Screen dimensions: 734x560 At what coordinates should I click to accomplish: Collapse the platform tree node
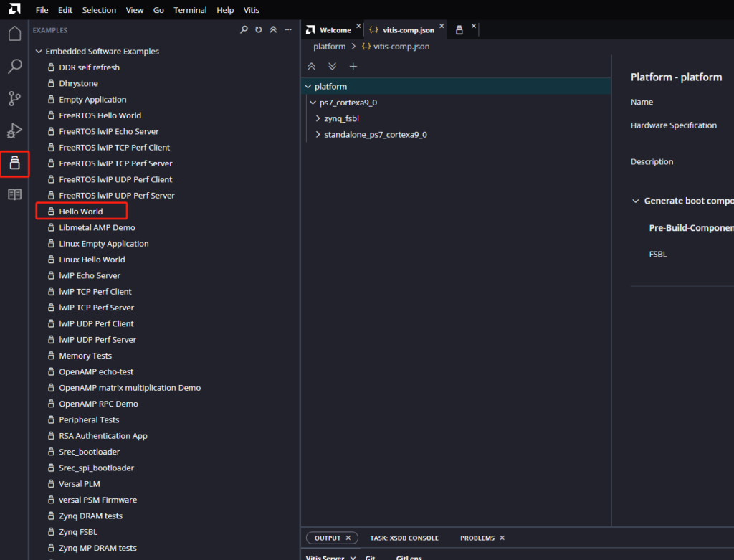(x=308, y=87)
